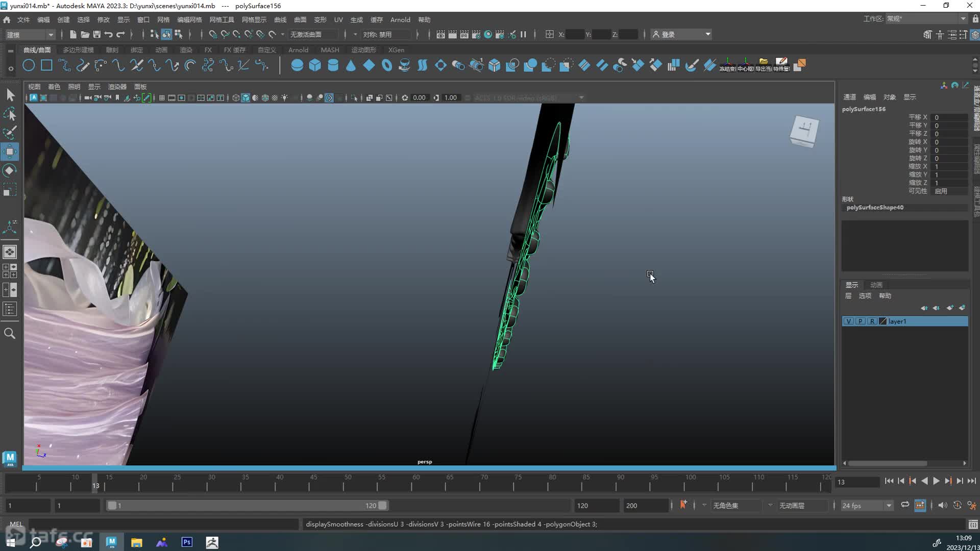Image resolution: width=980 pixels, height=551 pixels.
Task: Click the Redo arrow icon
Action: coord(121,34)
